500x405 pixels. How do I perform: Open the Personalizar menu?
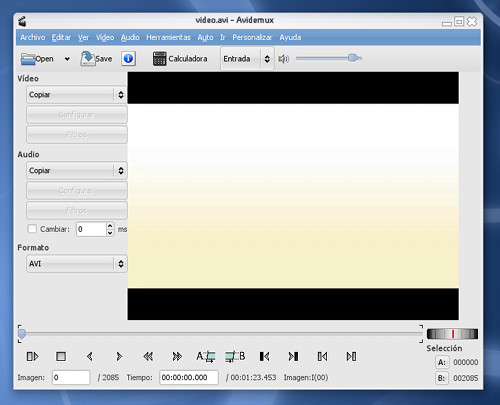click(x=252, y=37)
